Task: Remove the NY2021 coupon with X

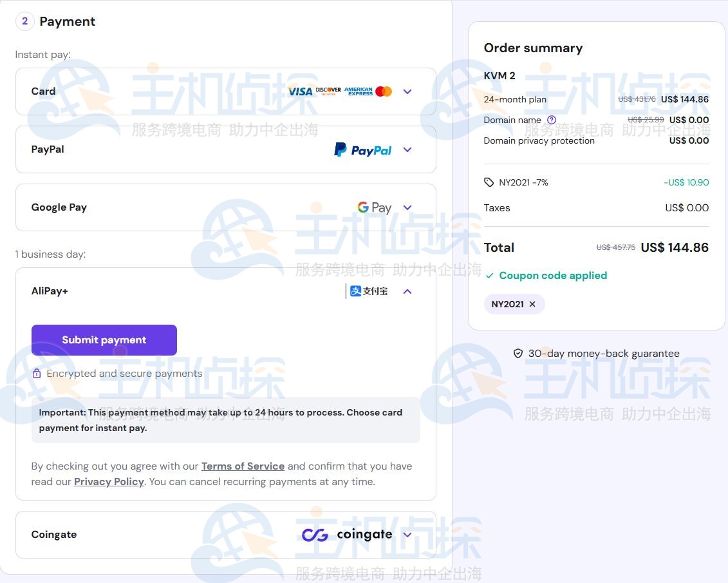Action: point(532,304)
